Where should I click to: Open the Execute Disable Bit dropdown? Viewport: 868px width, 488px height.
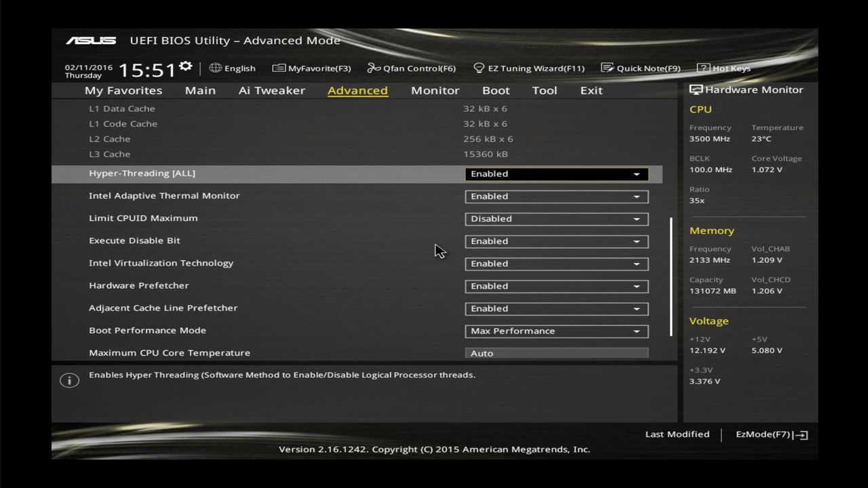click(x=556, y=241)
